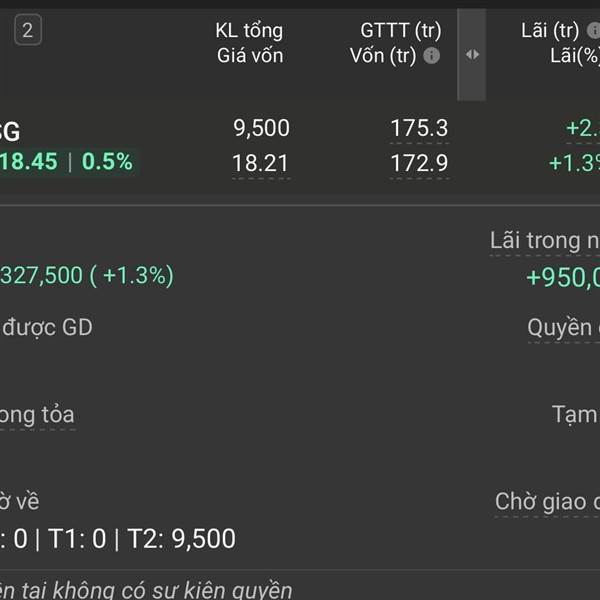The width and height of the screenshot is (600, 600).
Task: Click the 18.45 | 0.5% price badge
Action: click(x=67, y=161)
